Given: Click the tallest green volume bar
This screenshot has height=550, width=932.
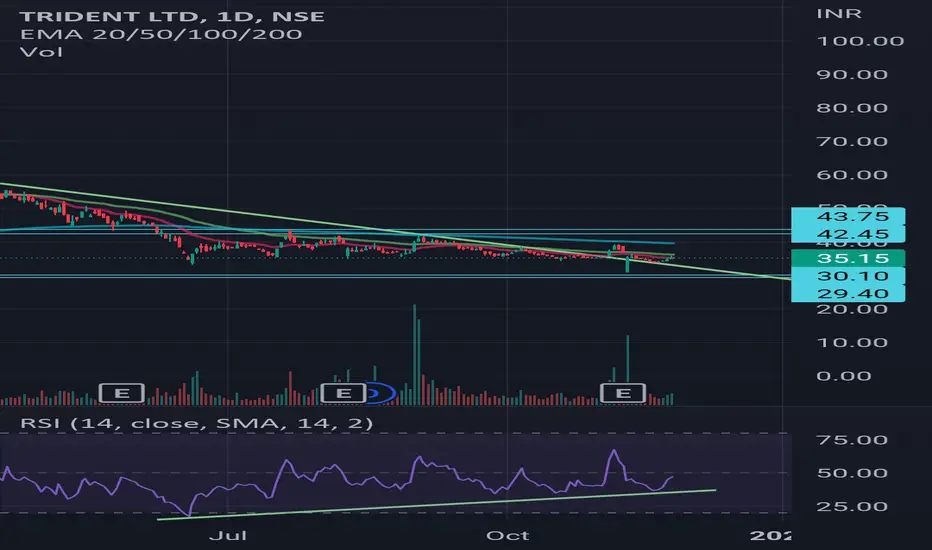Looking at the screenshot, I should 414,354.
